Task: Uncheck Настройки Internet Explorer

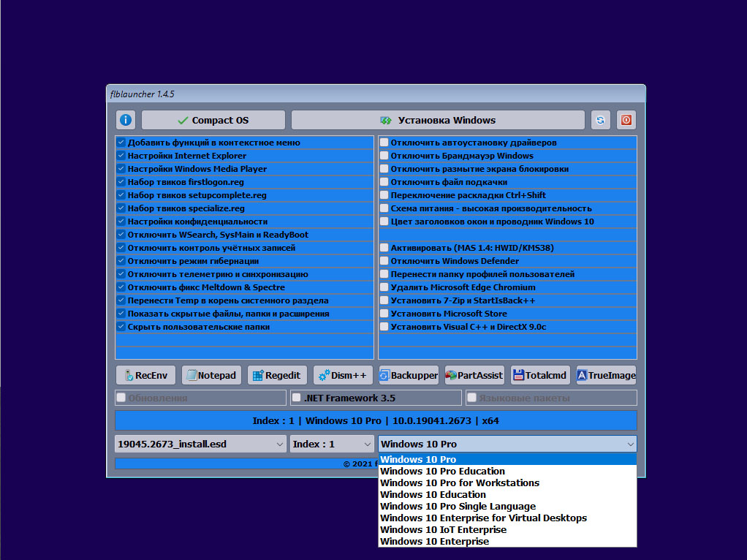Action: 121,156
